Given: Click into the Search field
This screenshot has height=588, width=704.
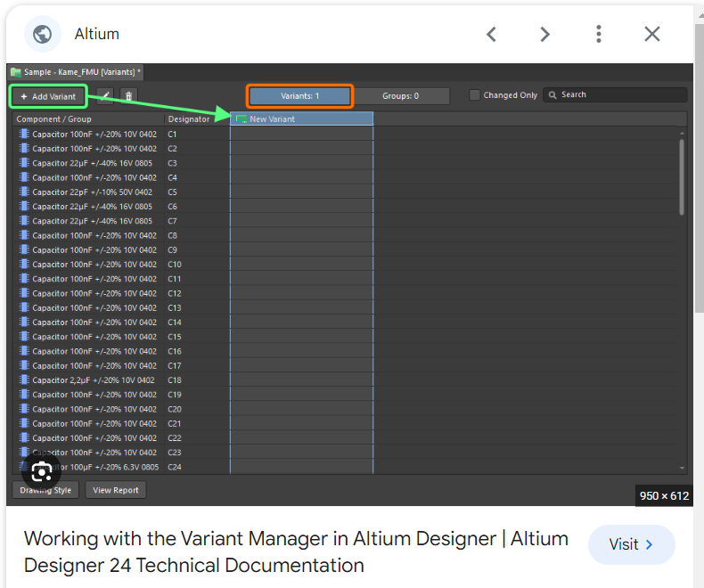Looking at the screenshot, I should click(x=615, y=94).
